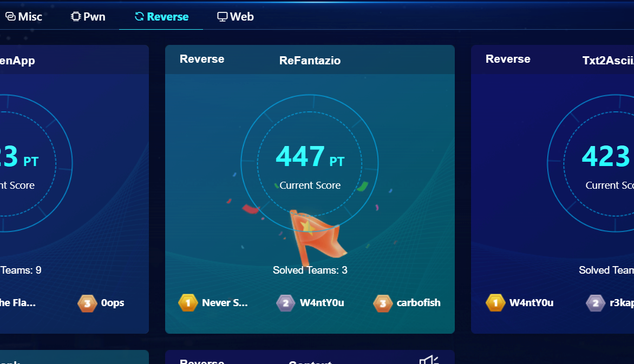634x364 pixels.
Task: Click team name 0ops on left card
Action: (113, 302)
